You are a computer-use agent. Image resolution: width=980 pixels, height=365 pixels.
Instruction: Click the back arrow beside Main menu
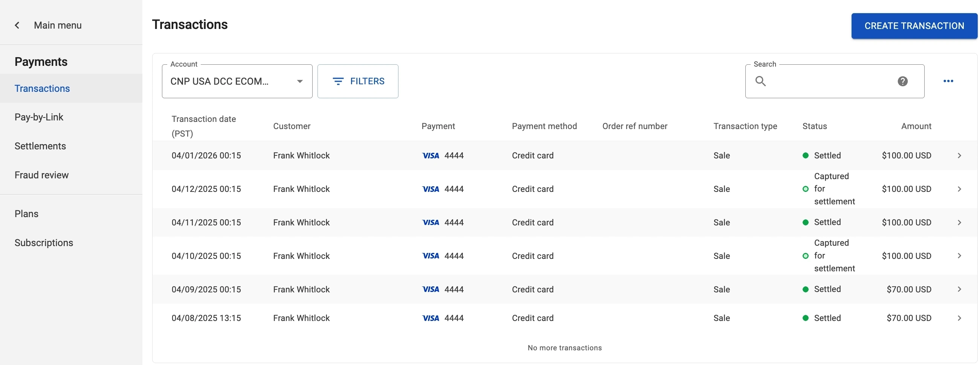[17, 25]
